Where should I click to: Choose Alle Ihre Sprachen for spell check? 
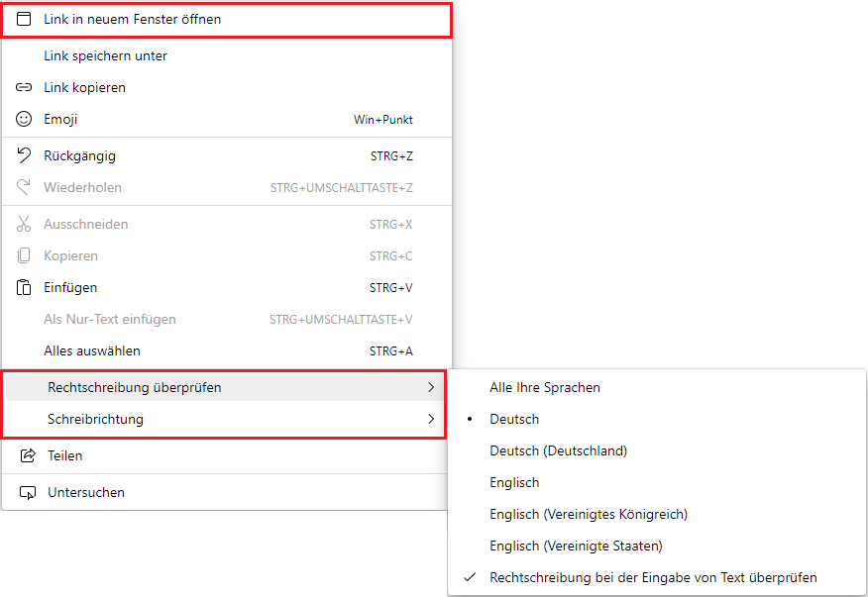(x=544, y=387)
